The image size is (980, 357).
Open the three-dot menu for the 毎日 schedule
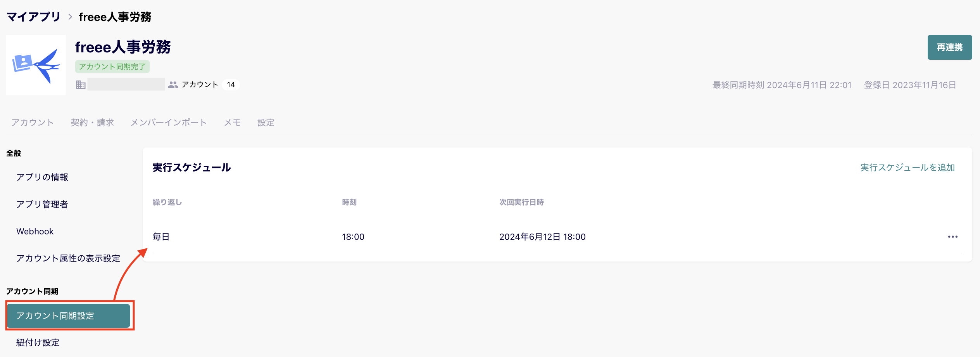(952, 237)
